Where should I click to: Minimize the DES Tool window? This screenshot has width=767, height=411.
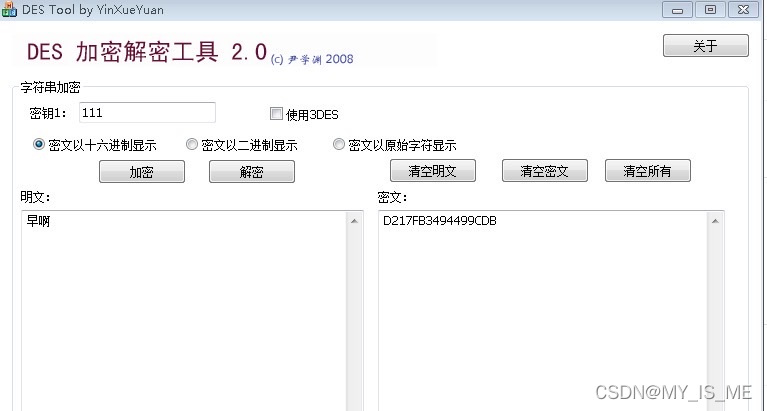coord(677,10)
